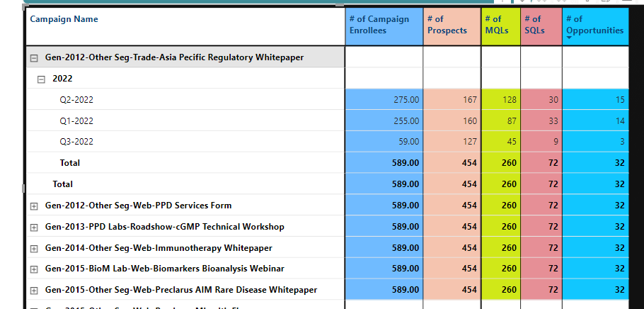Sort by # of Prospects header
The width and height of the screenshot is (644, 309).
[x=447, y=25]
